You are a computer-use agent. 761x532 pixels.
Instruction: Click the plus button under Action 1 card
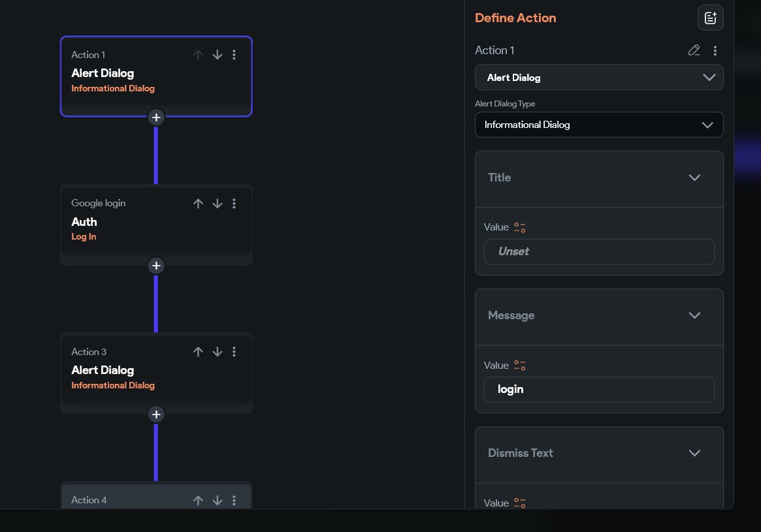155,117
